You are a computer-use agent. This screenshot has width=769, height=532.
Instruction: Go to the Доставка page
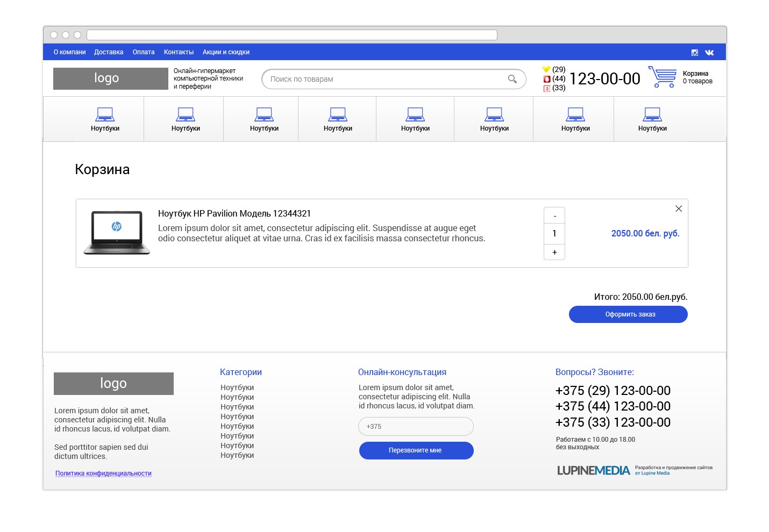pos(109,52)
